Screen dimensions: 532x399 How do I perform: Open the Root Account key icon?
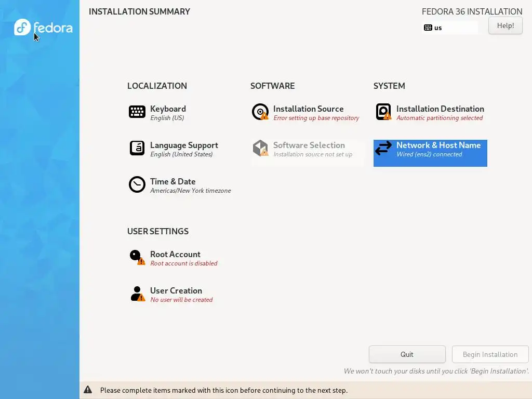point(137,257)
